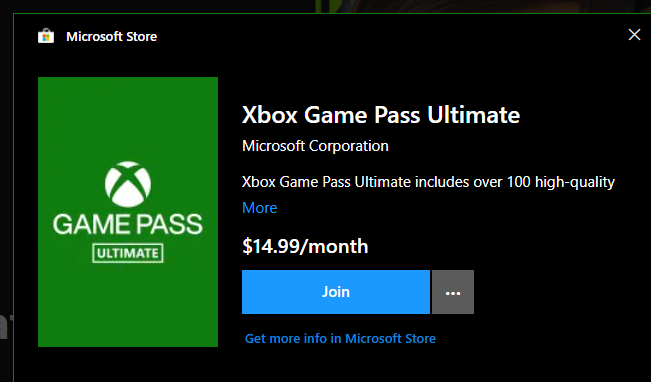This screenshot has width=651, height=382.
Task: Click the blue Join button
Action: 335,292
